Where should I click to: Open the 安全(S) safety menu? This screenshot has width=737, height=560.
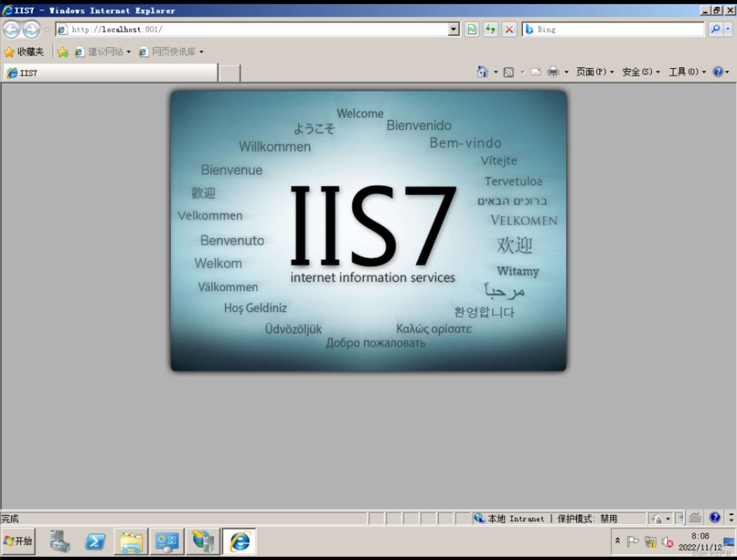pyautogui.click(x=641, y=72)
